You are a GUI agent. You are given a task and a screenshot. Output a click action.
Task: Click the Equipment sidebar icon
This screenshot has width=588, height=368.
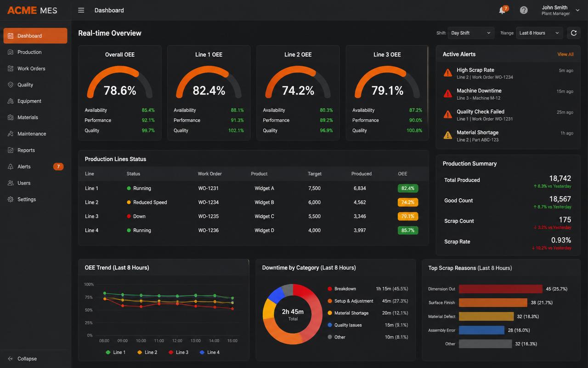click(x=11, y=101)
